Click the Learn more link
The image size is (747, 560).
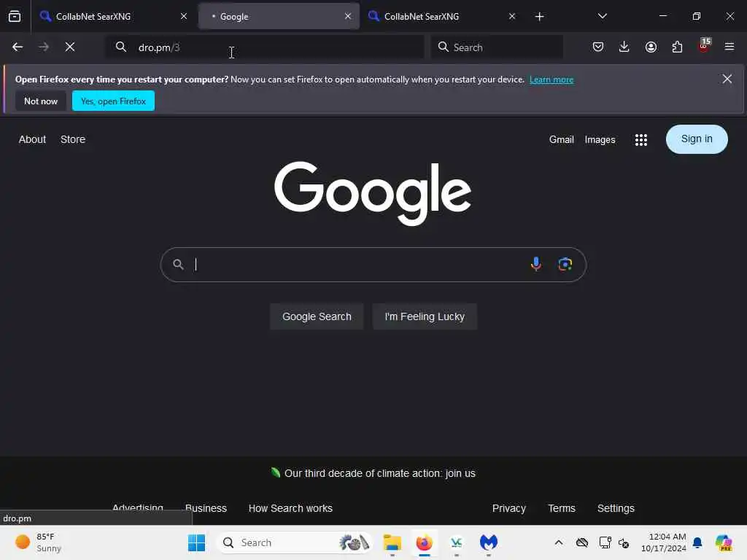(551, 79)
